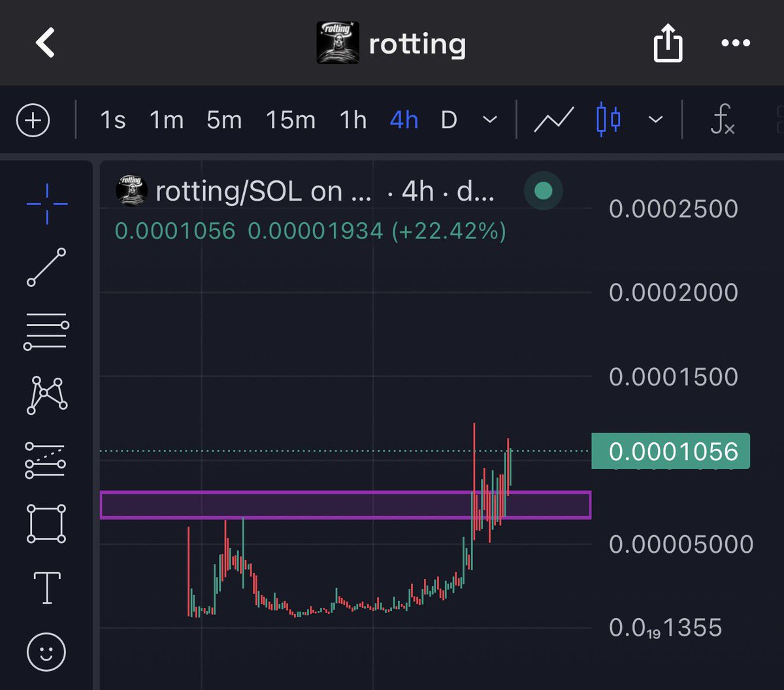The width and height of the screenshot is (784, 690).
Task: Tap the 0.0001500 price axis label
Action: (x=674, y=376)
